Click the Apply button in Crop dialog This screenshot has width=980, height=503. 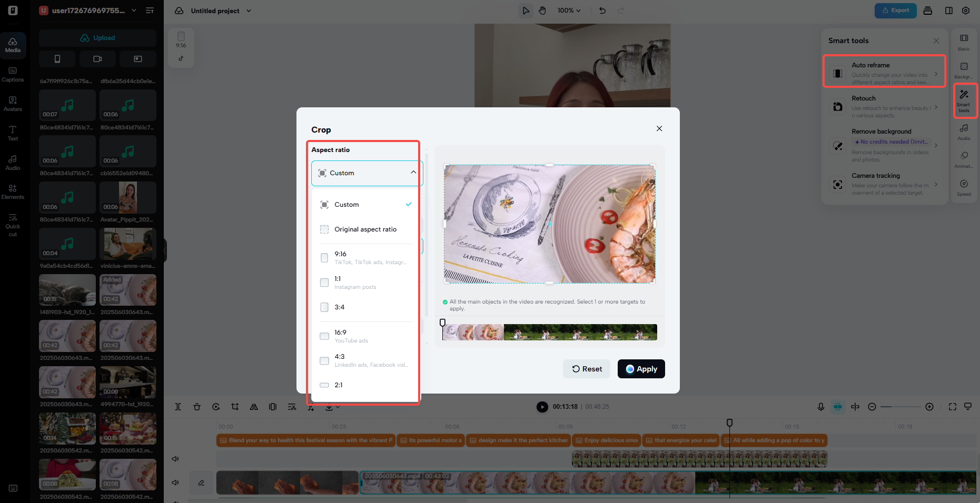[x=641, y=369]
